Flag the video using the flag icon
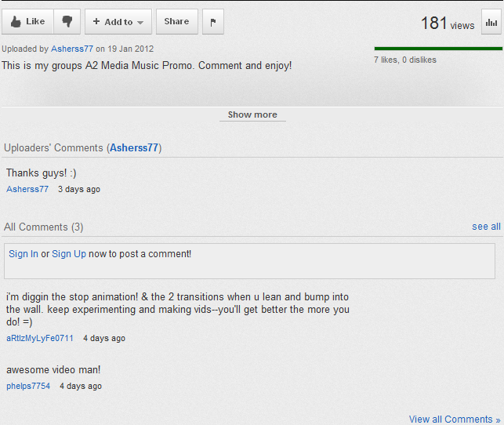 (x=213, y=21)
